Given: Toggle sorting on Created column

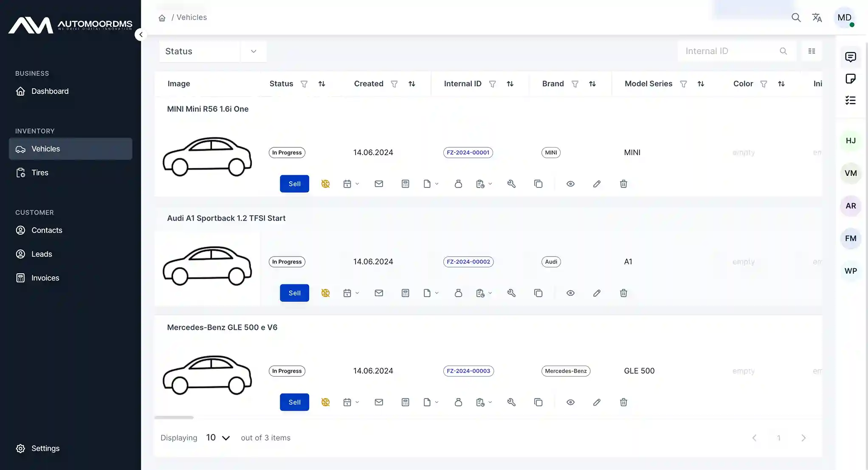Looking at the screenshot, I should pyautogui.click(x=411, y=84).
